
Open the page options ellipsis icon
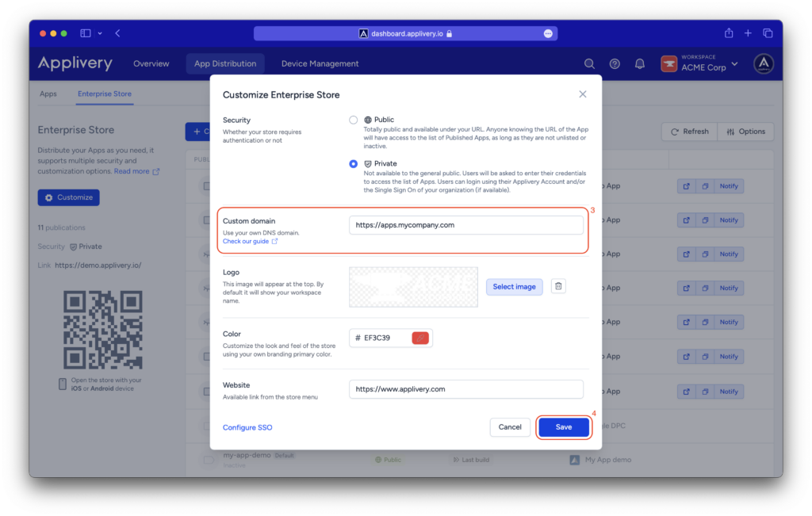[548, 33]
